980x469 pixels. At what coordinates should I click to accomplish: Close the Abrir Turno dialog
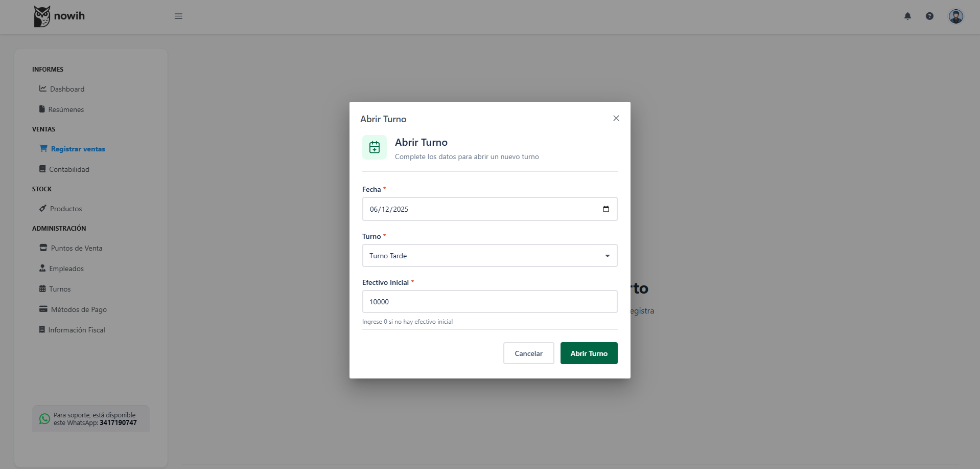coord(616,118)
